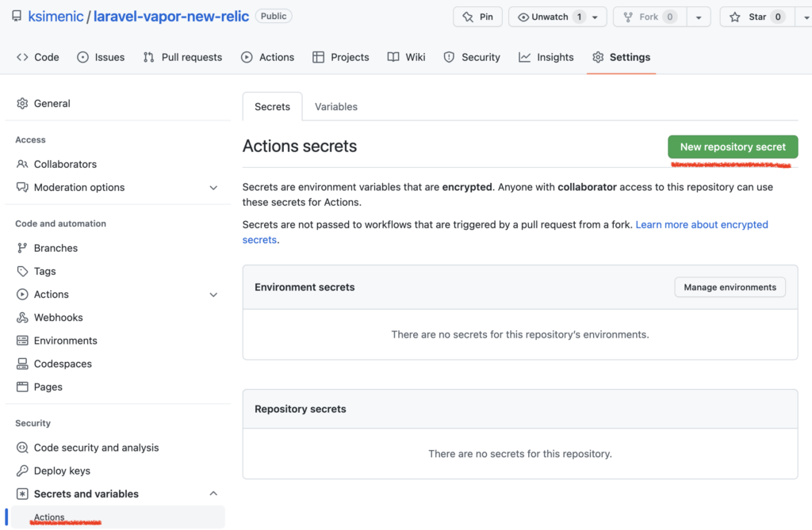812x530 pixels.
Task: Click the comment icon beside Moderation options
Action: click(x=22, y=188)
